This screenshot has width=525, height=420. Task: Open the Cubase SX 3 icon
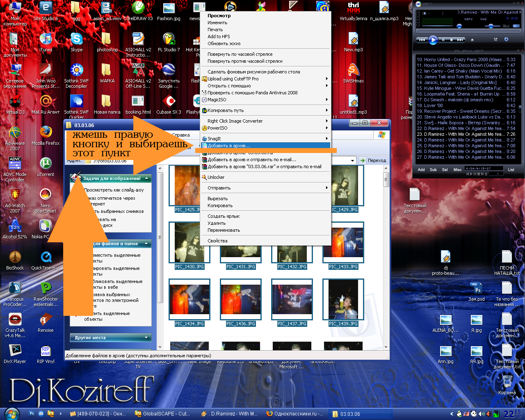(x=169, y=105)
